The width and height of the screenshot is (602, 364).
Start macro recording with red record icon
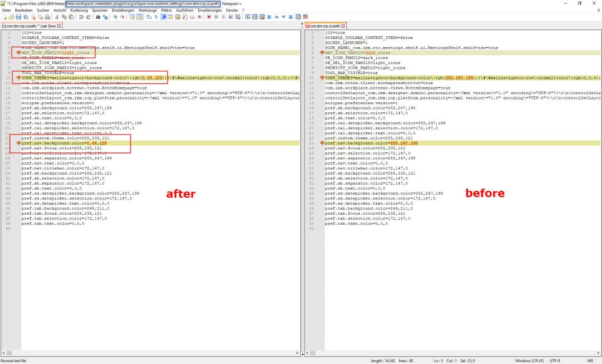pos(208,17)
